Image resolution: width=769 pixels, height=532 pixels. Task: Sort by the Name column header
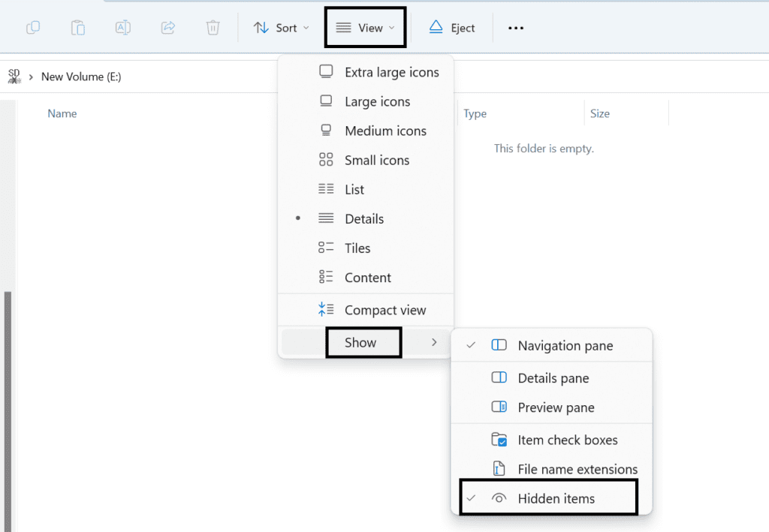pyautogui.click(x=62, y=114)
